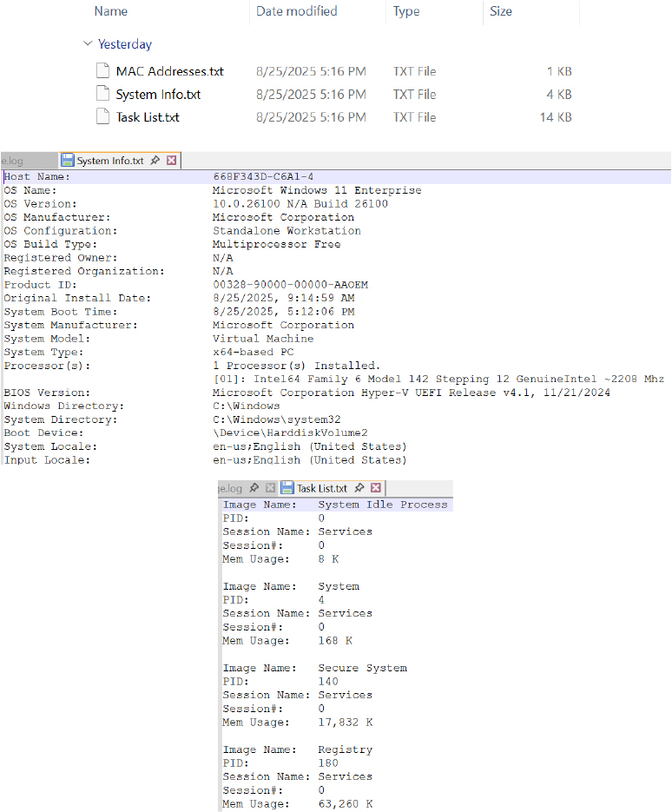This screenshot has width=672, height=812.
Task: Click save icon on Task List.txt tab
Action: pyautogui.click(x=287, y=488)
